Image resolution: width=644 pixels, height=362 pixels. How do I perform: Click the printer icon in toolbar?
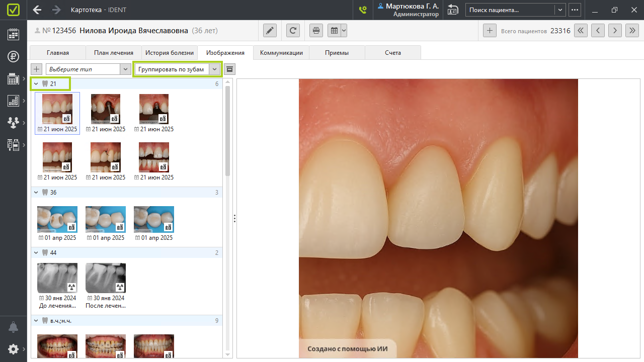click(x=316, y=31)
